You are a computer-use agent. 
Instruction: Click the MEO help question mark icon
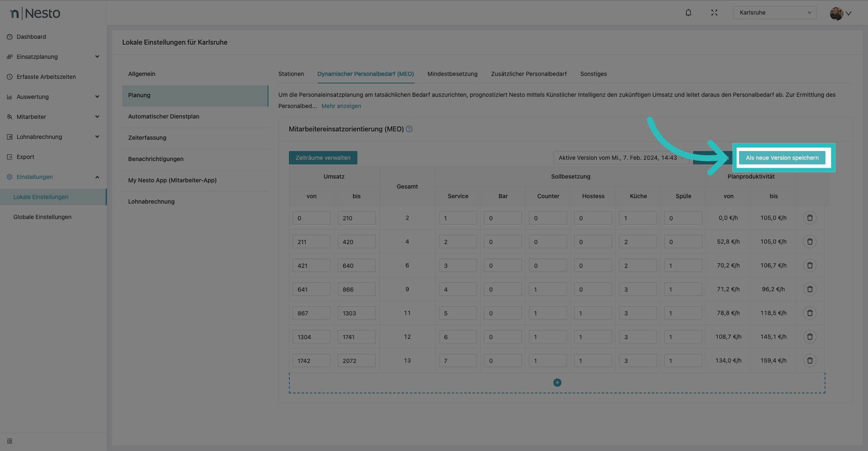409,129
